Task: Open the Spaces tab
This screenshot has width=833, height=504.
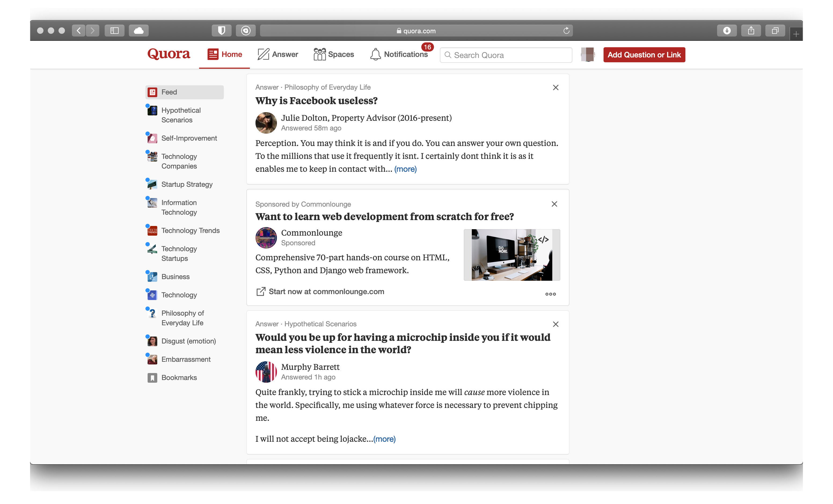Action: coord(334,54)
